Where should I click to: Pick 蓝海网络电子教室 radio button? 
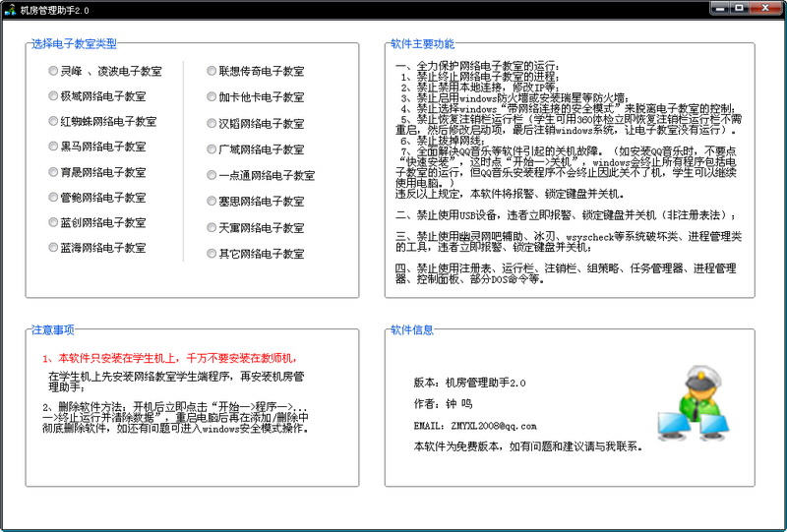tap(53, 248)
